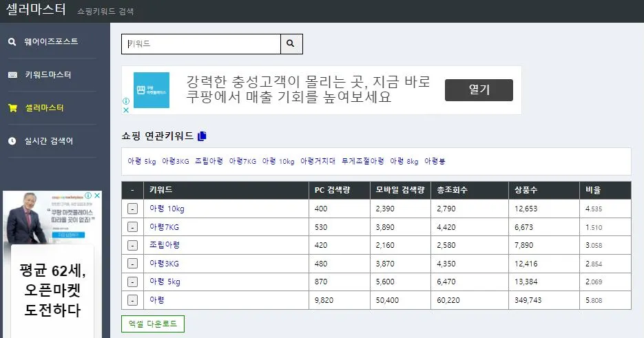644x338 pixels.
Task: Copy related keywords using the clipboard icon
Action: [202, 136]
